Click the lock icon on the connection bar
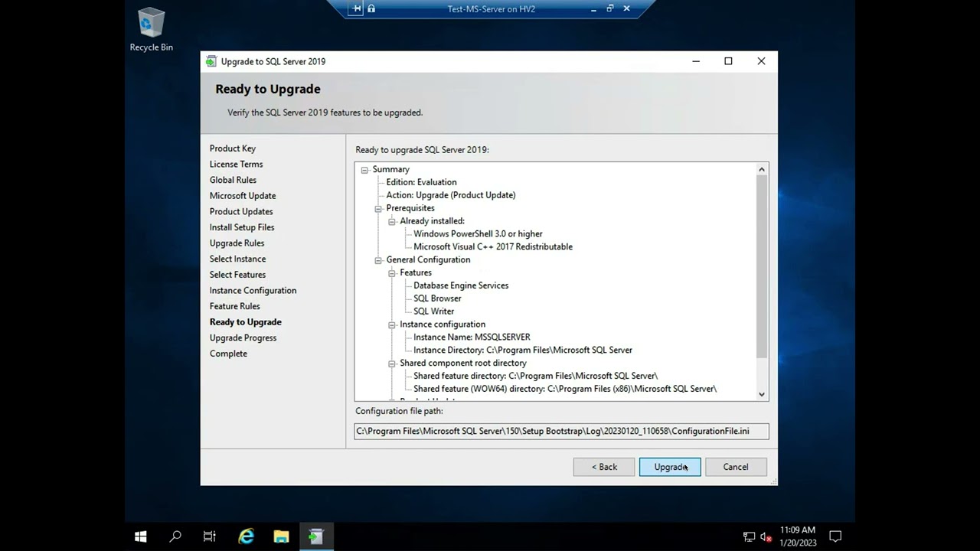Screen dimensions: 980x551 [371, 8]
